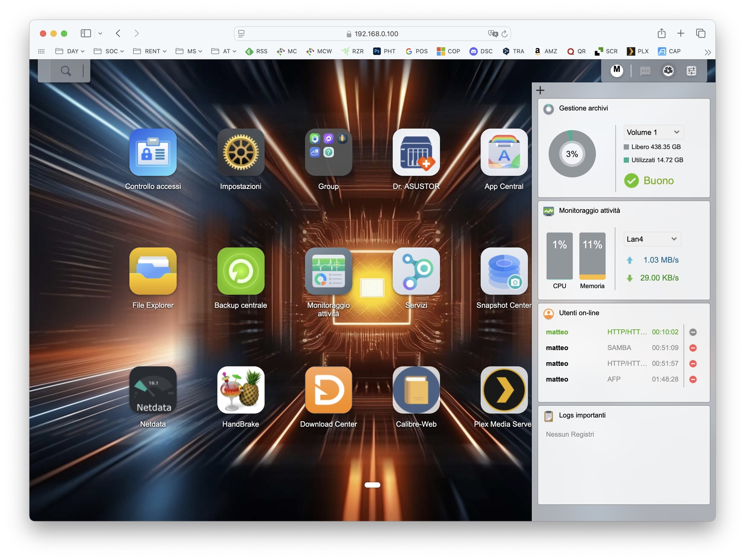Viewport: 745px width, 560px height.
Task: Open Calibre-Web
Action: (x=416, y=390)
